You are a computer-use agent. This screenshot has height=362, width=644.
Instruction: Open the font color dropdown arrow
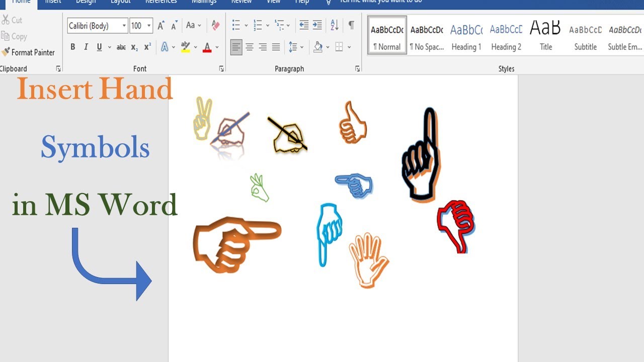[217, 47]
